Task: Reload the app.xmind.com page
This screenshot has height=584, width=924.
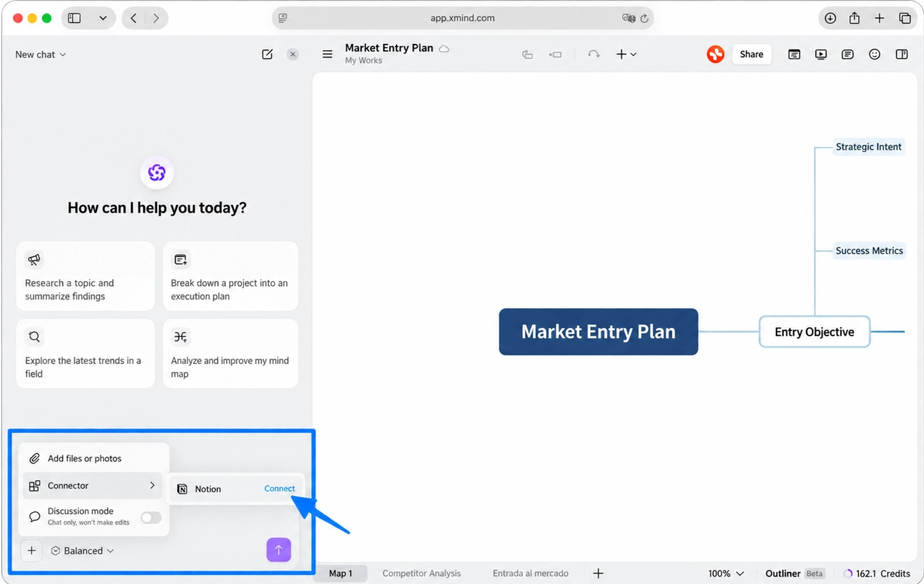Action: tap(644, 18)
